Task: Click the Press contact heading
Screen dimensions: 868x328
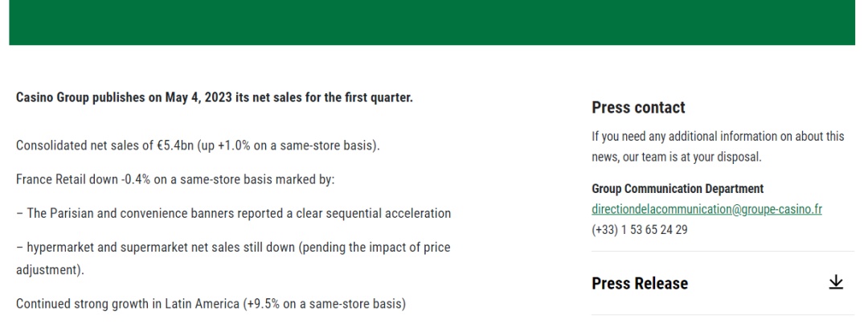Action: point(638,107)
